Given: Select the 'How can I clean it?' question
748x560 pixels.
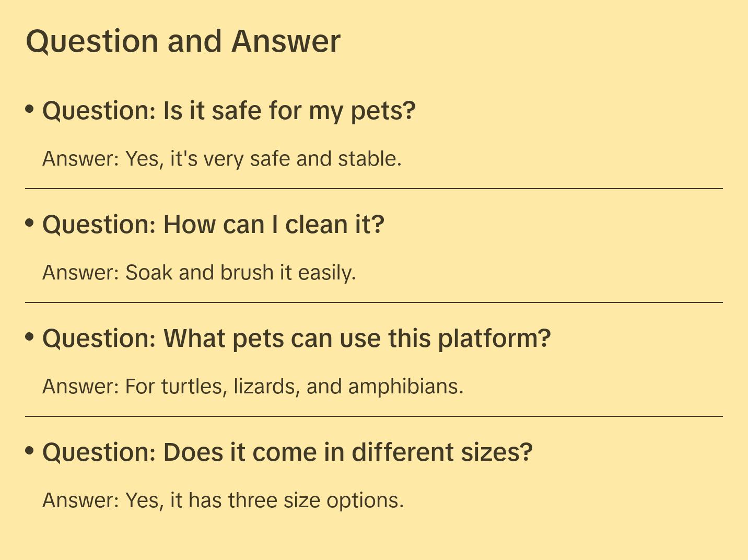Looking at the screenshot, I should (x=213, y=225).
